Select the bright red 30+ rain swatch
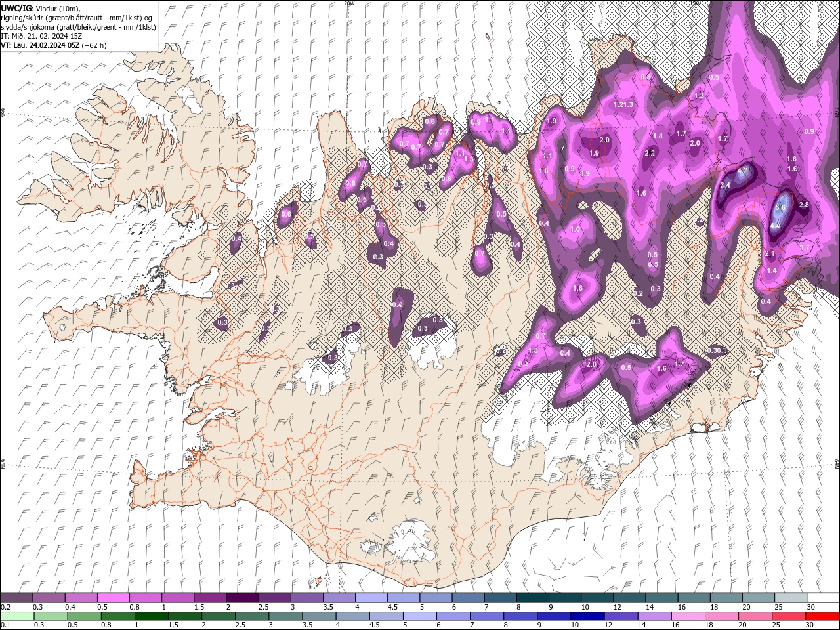The width and height of the screenshot is (840, 630). tap(822, 616)
